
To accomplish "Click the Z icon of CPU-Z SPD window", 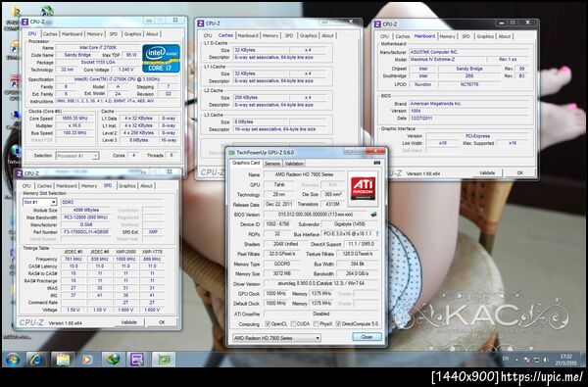I will (x=20, y=173).
